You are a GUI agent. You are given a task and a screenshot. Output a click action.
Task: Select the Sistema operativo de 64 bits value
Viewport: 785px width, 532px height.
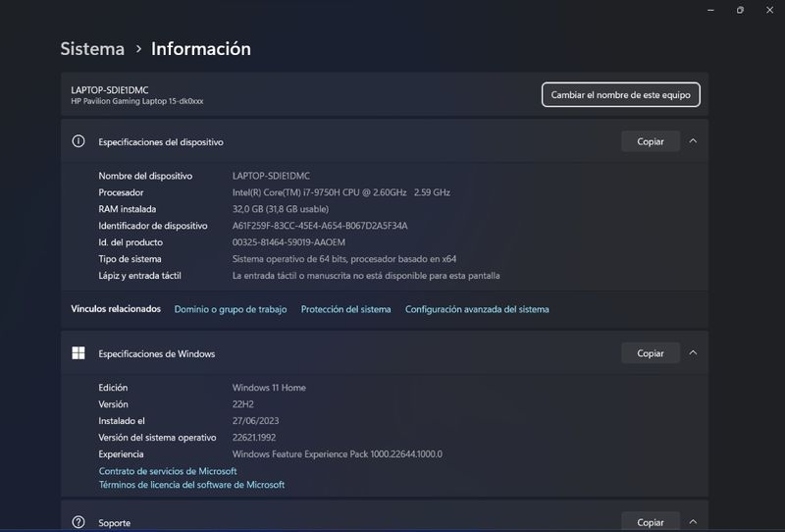pos(344,259)
